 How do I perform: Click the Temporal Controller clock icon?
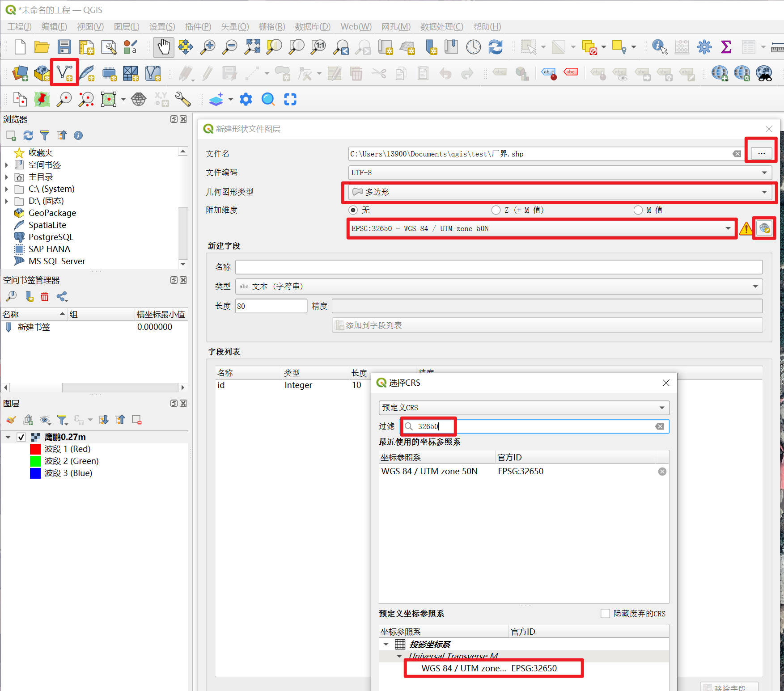pos(473,47)
